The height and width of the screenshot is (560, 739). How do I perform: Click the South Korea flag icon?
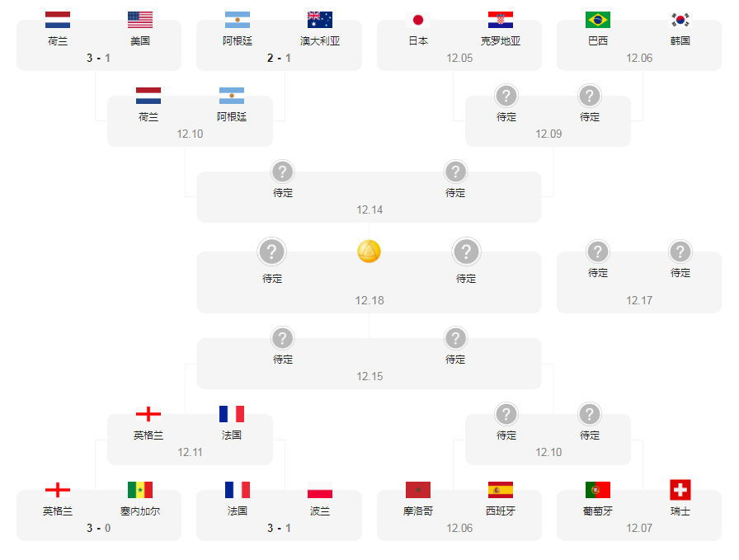coord(680,21)
